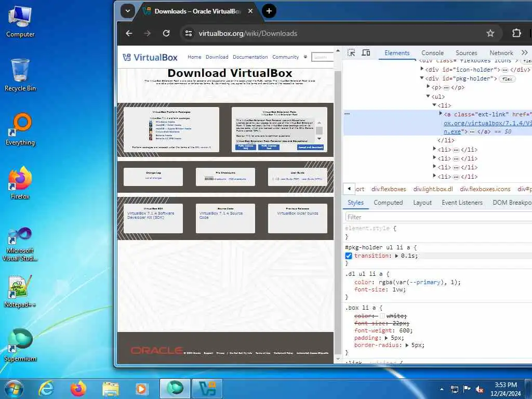Viewport: 532px width, 399px height.
Task: Click the VirtualBox logo on the page
Action: [x=150, y=57]
